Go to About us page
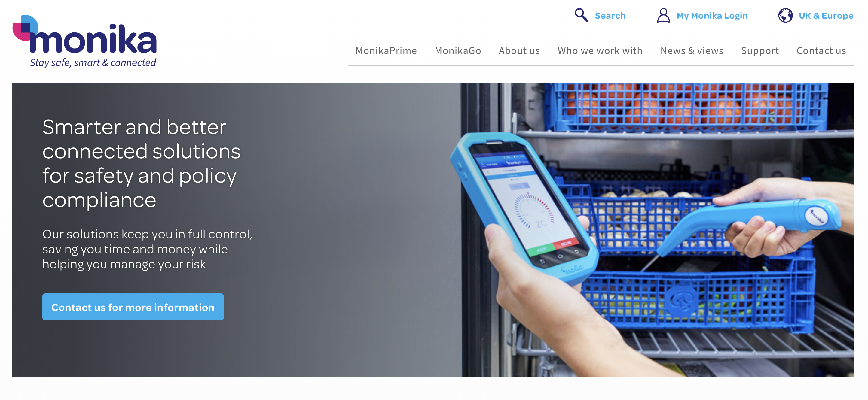This screenshot has height=400, width=868. coord(519,50)
